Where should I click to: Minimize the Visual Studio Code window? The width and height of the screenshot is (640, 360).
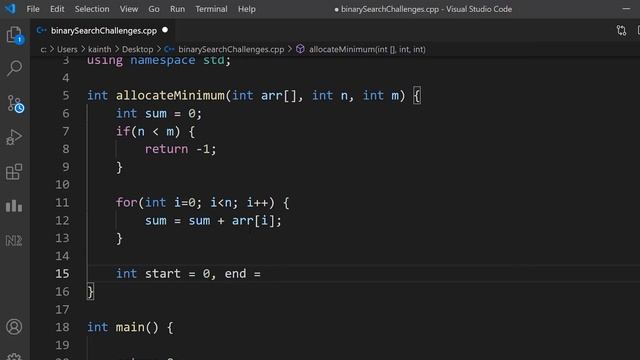[626, 9]
